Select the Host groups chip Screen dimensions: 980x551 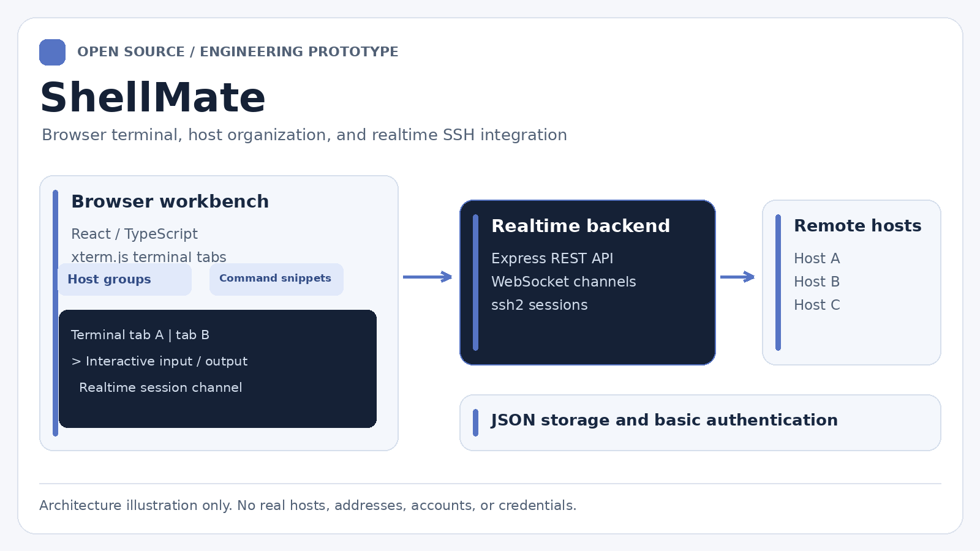click(124, 279)
